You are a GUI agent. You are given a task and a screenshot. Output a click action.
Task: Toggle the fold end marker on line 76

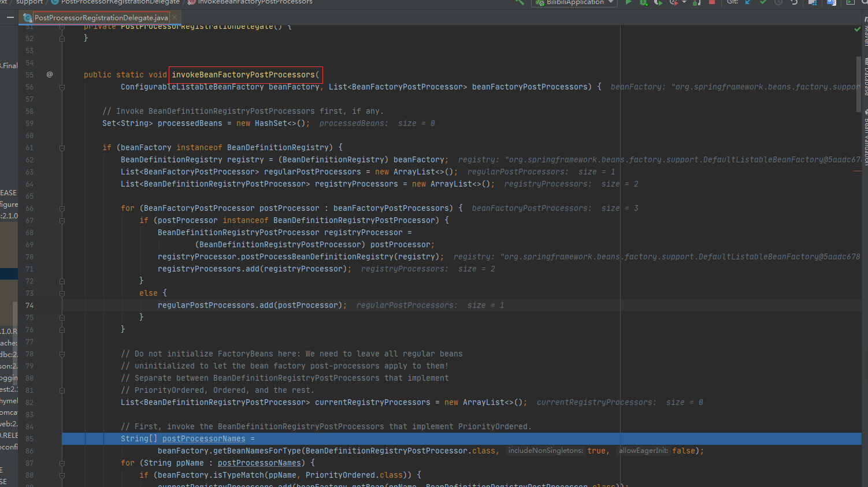pyautogui.click(x=62, y=330)
